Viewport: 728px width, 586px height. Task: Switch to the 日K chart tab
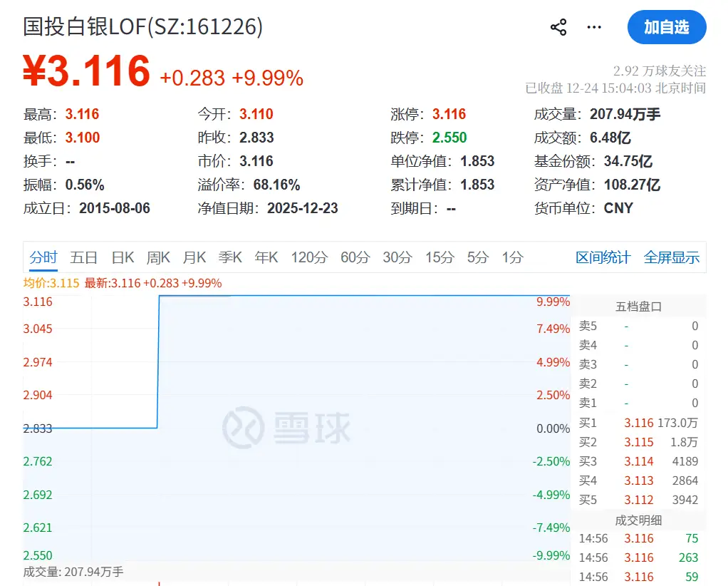tap(122, 257)
